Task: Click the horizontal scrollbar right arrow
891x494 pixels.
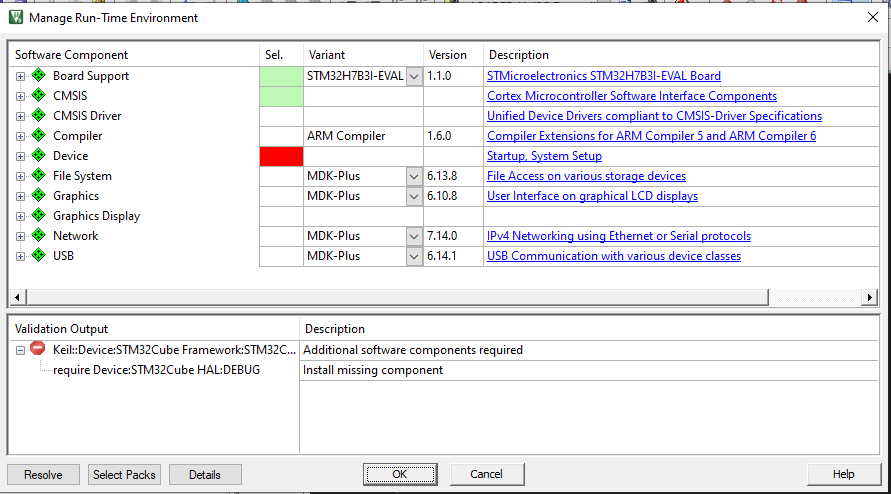Action: [869, 297]
